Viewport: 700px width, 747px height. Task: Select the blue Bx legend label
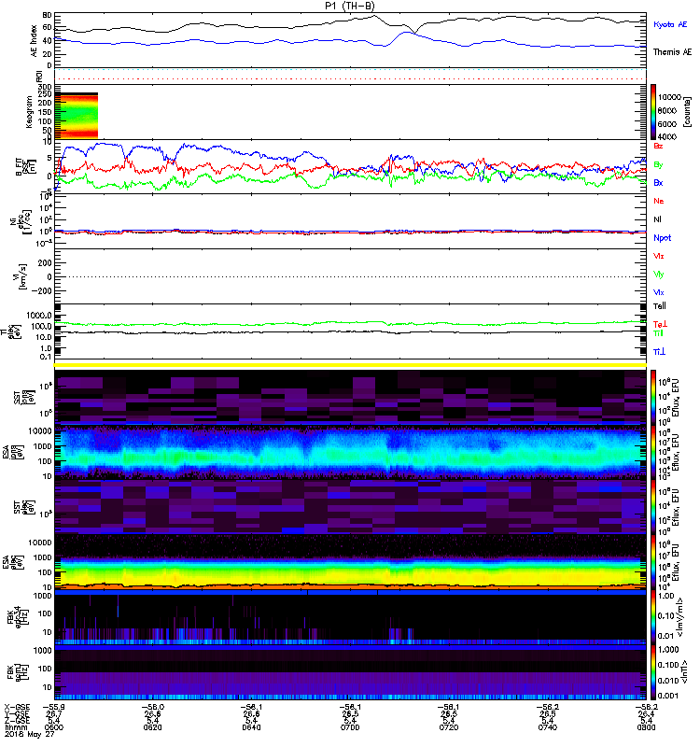[x=658, y=183]
